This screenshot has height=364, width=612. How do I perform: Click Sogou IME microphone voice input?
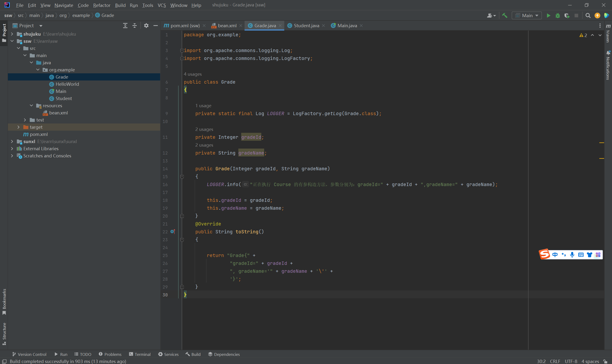(572, 255)
